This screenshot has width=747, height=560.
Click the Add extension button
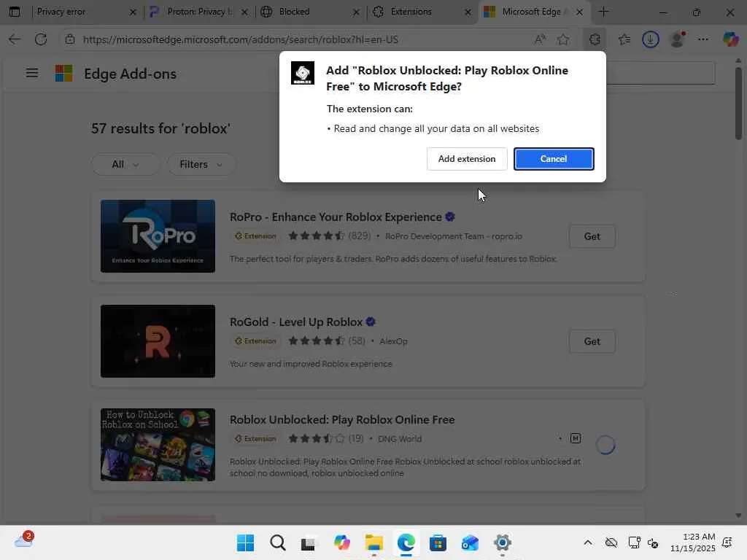(x=466, y=158)
